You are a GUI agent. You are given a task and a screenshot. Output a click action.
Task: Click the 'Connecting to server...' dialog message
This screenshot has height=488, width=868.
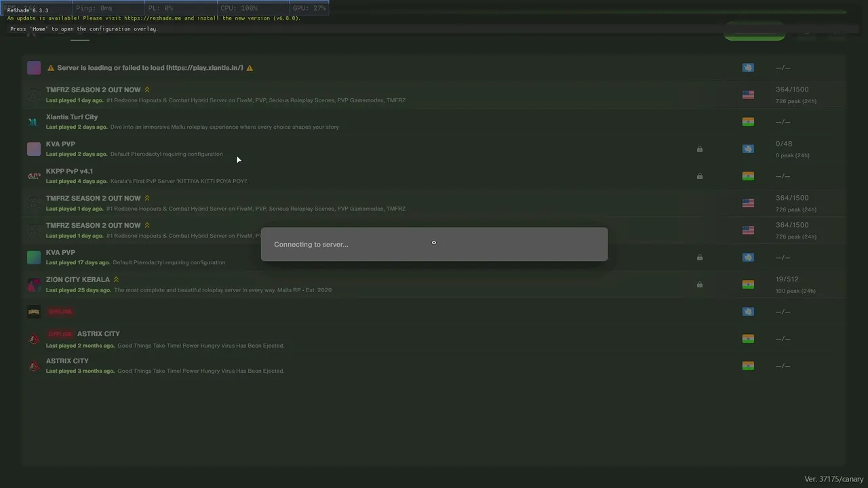311,245
